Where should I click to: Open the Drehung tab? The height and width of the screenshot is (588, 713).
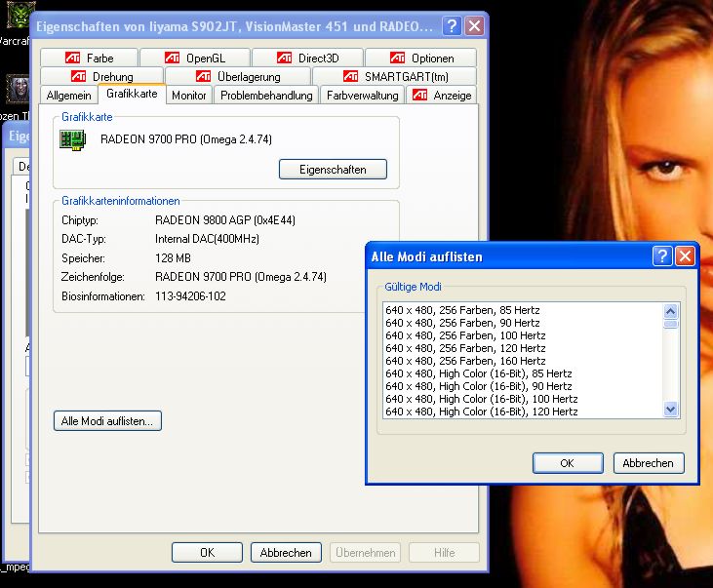coord(101,76)
